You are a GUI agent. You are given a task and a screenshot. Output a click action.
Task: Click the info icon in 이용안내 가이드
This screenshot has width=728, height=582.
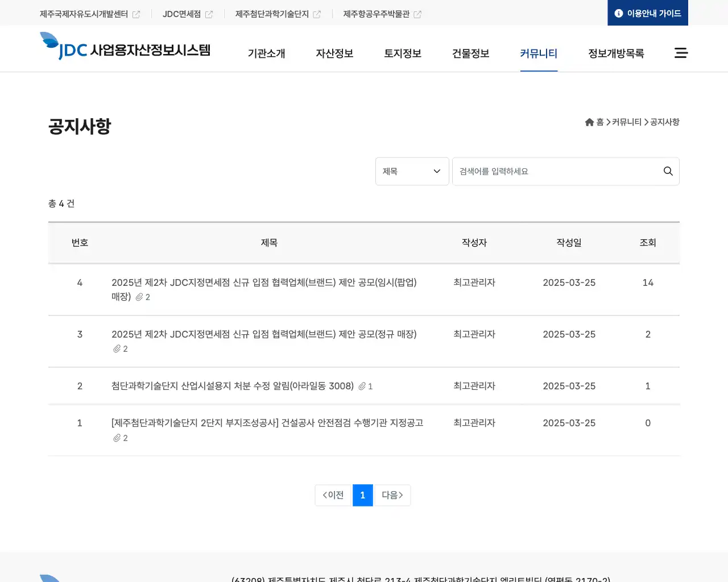pyautogui.click(x=619, y=13)
